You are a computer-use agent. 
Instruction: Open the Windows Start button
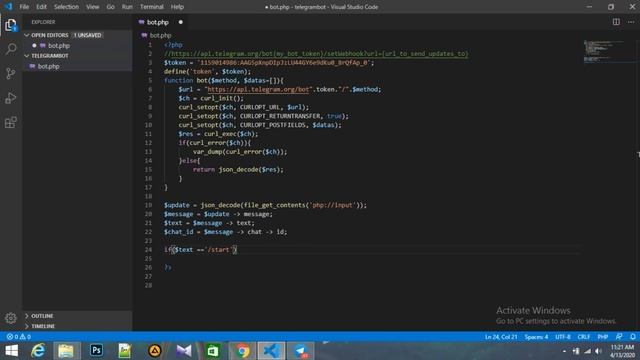pyautogui.click(x=11, y=351)
